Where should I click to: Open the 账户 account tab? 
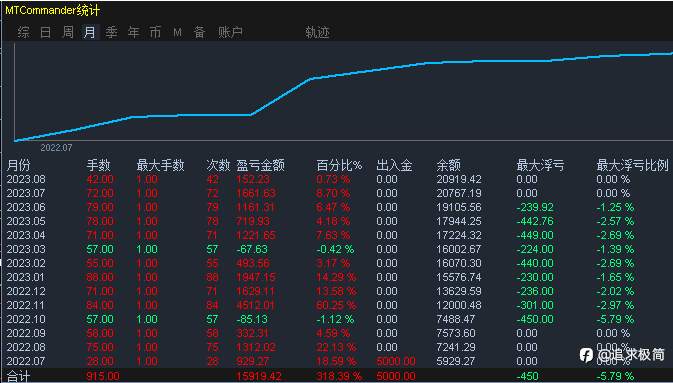click(x=230, y=32)
